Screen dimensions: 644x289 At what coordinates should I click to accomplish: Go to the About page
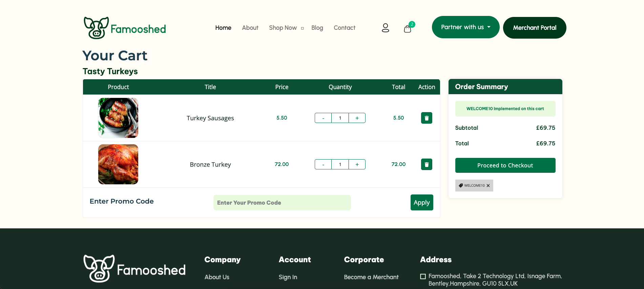click(x=250, y=28)
